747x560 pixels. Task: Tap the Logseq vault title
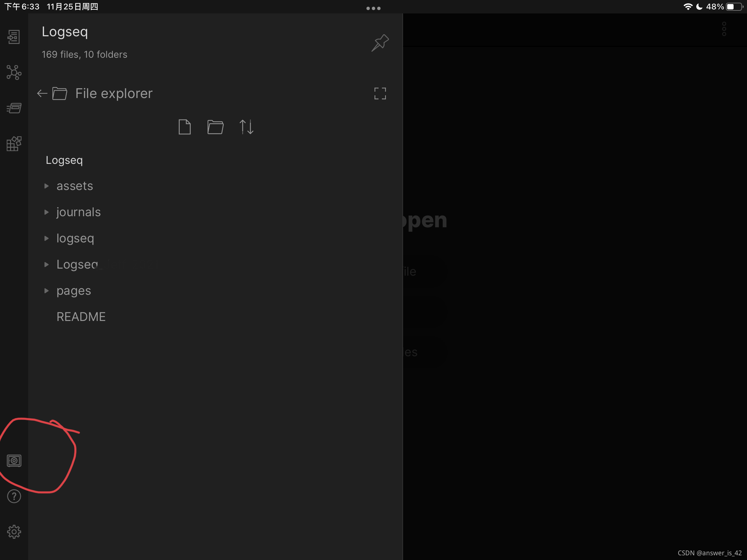point(65,32)
